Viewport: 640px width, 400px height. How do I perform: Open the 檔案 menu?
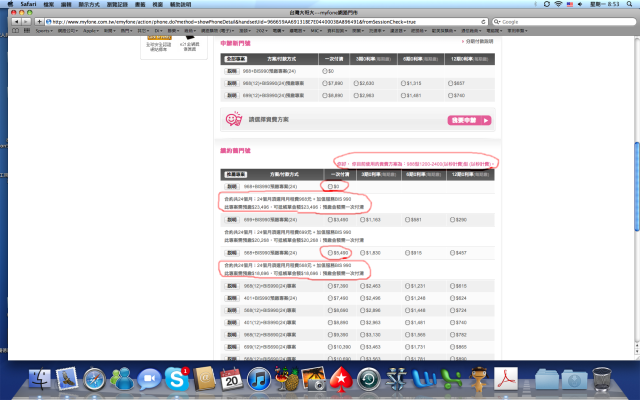click(x=49, y=4)
